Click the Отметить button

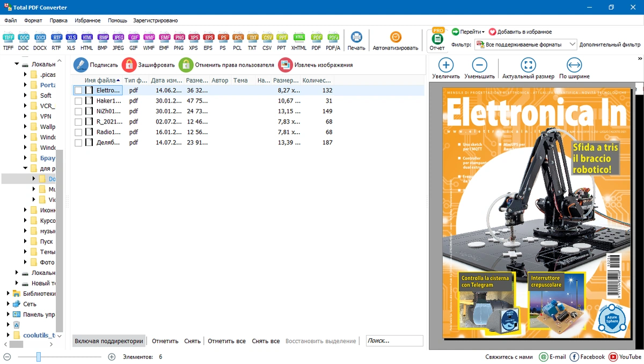tap(165, 341)
